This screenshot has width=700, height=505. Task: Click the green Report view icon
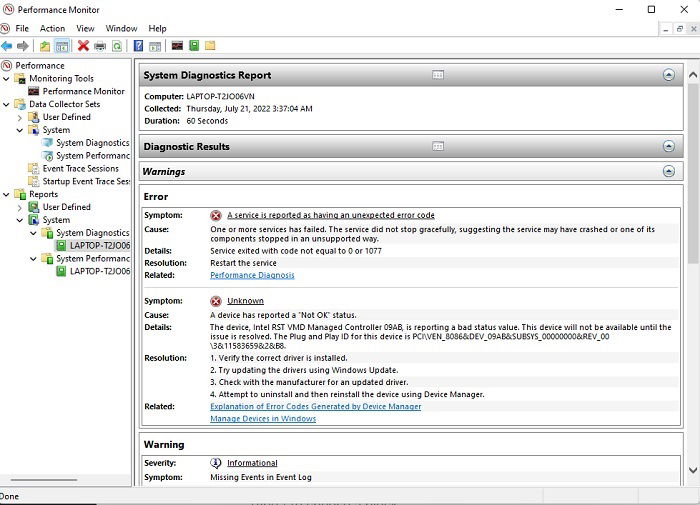click(194, 46)
